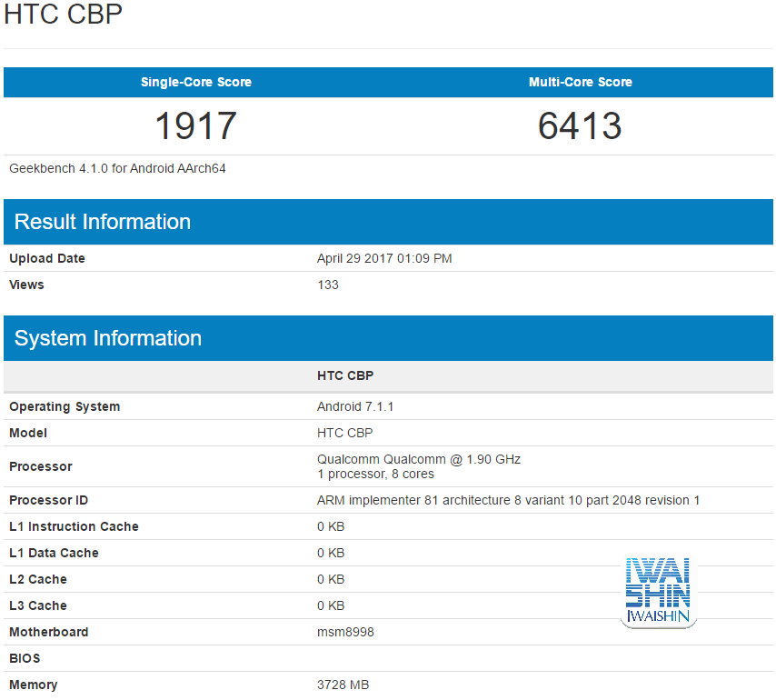Click the views count 133
The image size is (776, 700).
(328, 285)
